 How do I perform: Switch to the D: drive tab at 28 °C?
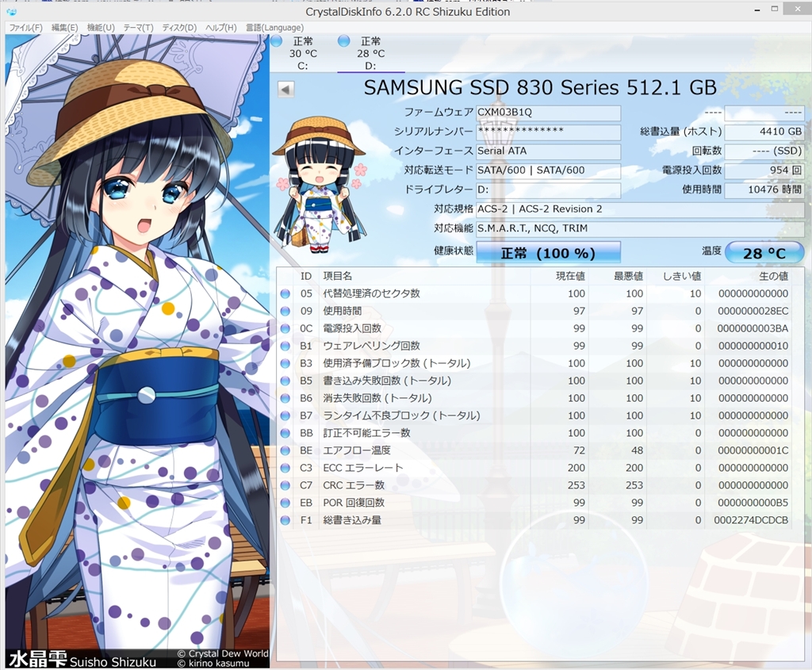(x=370, y=53)
